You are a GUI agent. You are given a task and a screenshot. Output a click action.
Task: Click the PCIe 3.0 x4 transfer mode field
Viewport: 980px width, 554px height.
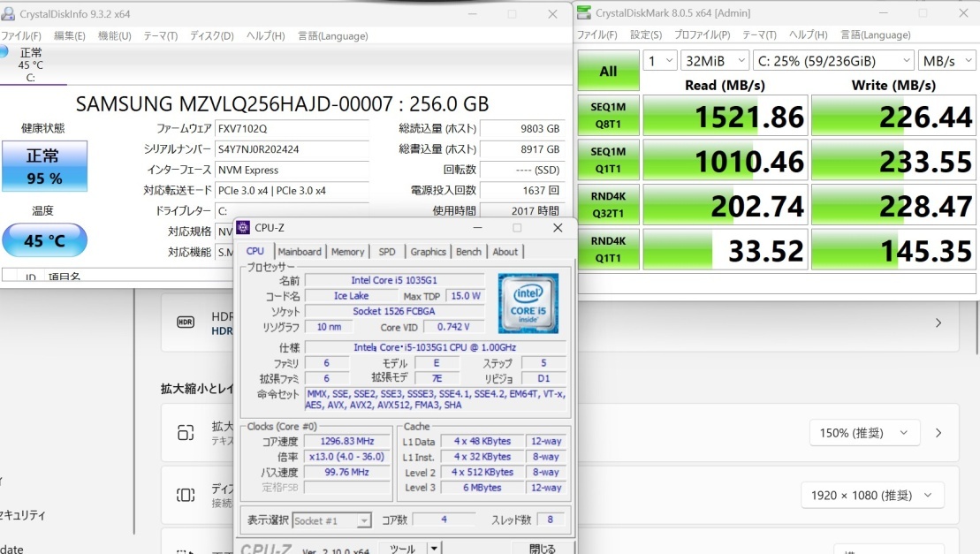coord(292,191)
